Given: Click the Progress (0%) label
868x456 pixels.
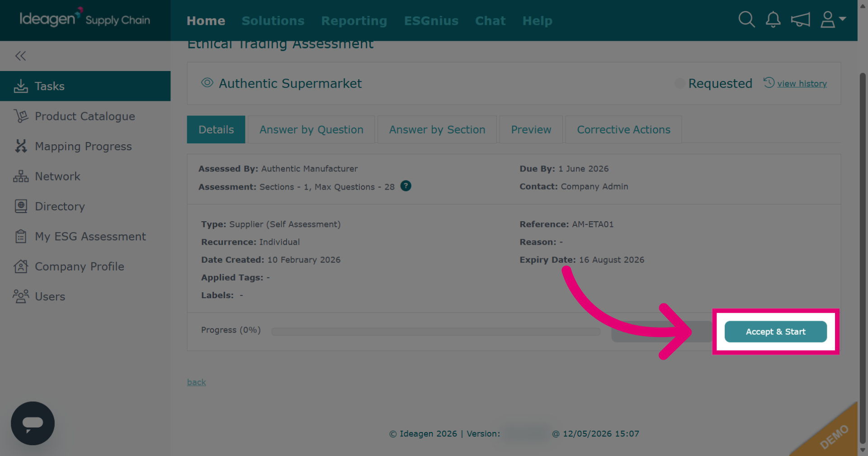Looking at the screenshot, I should click(231, 330).
